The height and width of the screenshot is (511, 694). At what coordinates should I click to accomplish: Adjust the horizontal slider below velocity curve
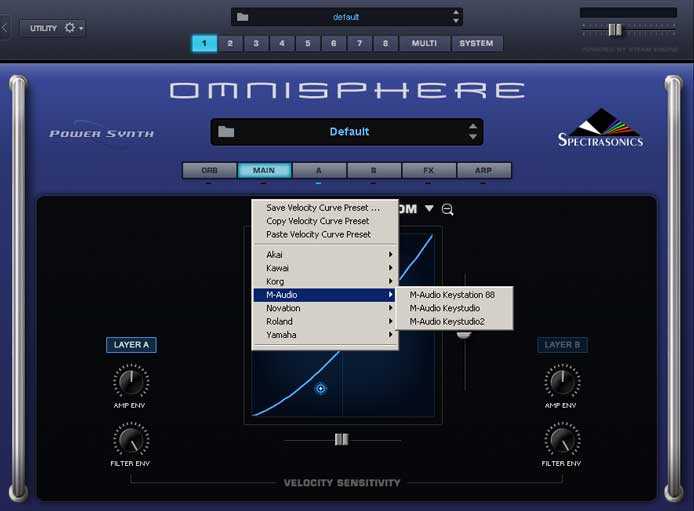click(341, 439)
